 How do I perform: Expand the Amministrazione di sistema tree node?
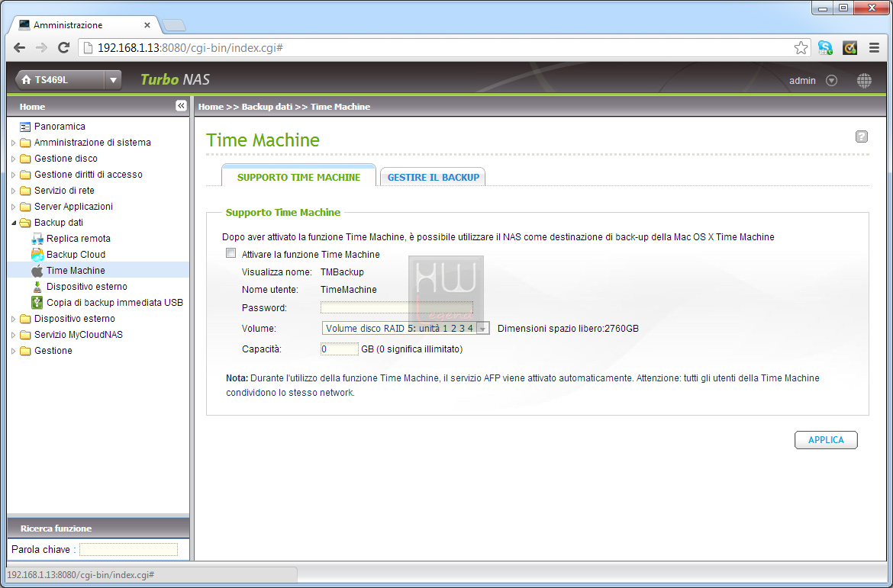(14, 143)
